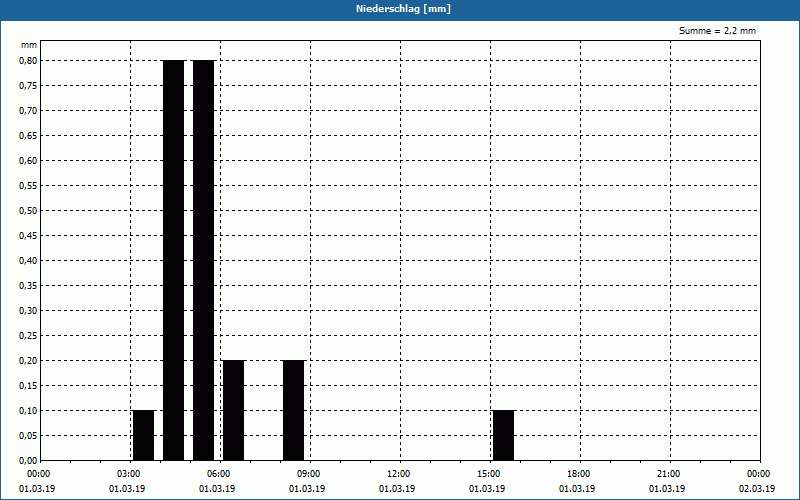Select the 0,20 mm bar before 09:00
The width and height of the screenshot is (800, 500).
click(293, 410)
